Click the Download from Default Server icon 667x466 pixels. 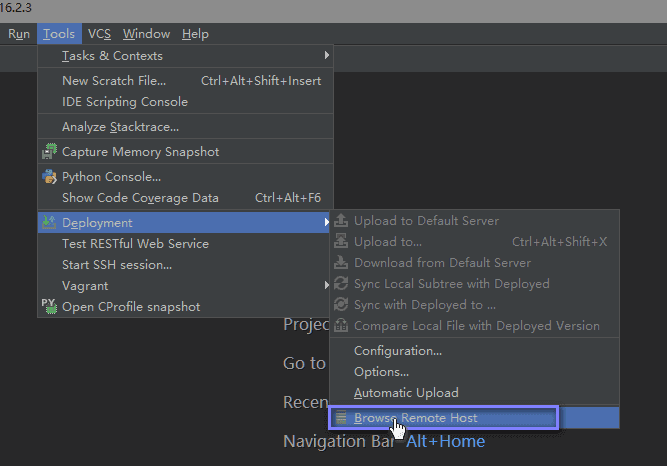[341, 263]
